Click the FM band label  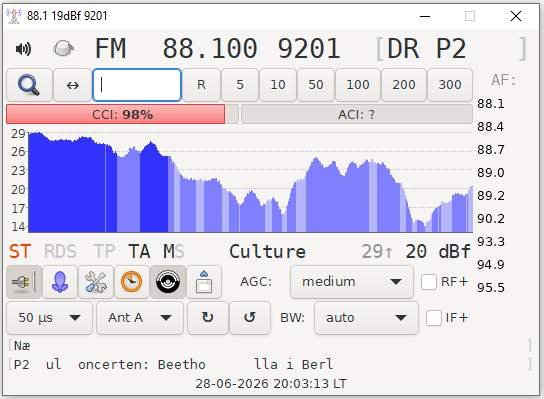(x=110, y=49)
